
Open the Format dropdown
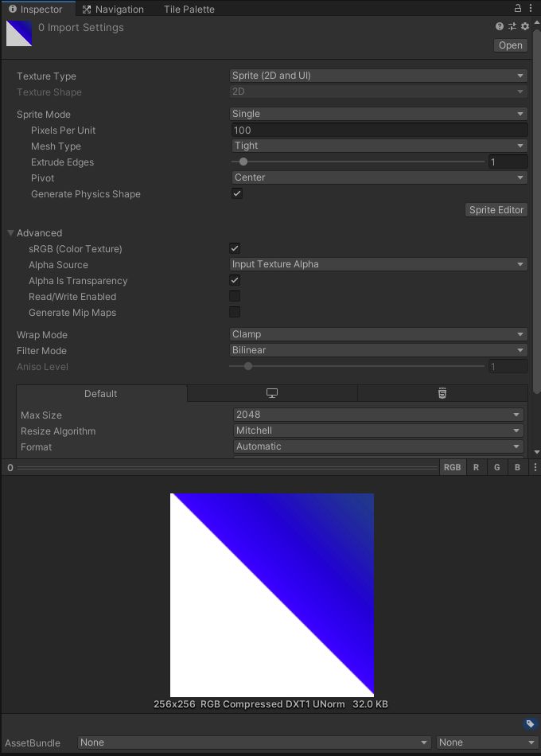[x=379, y=446]
